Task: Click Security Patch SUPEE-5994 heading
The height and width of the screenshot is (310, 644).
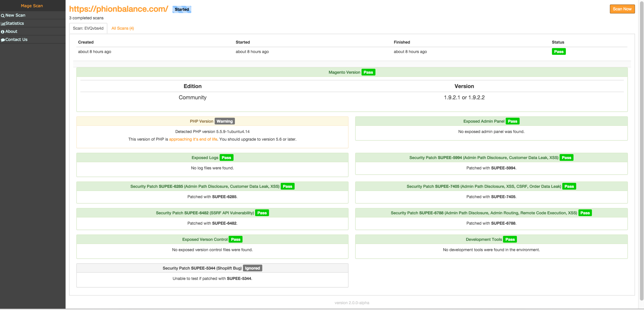Action: point(484,158)
